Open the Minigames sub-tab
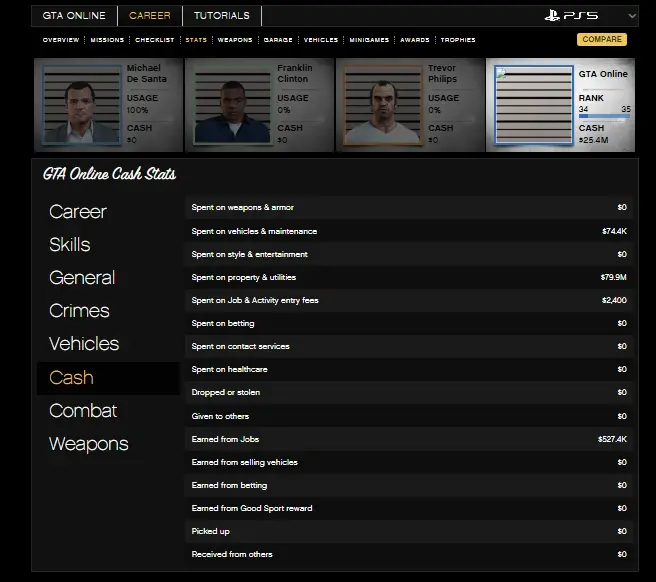656x582 pixels. [369, 40]
